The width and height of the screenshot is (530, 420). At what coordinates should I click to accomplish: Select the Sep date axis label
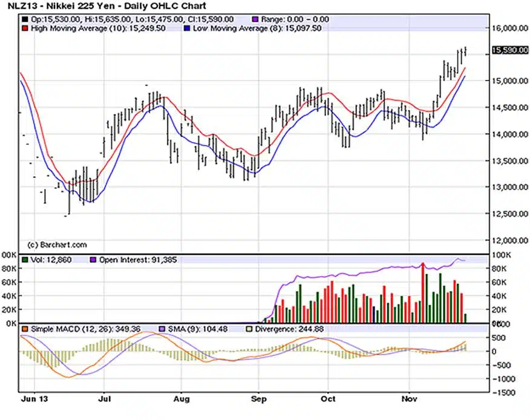(258, 400)
